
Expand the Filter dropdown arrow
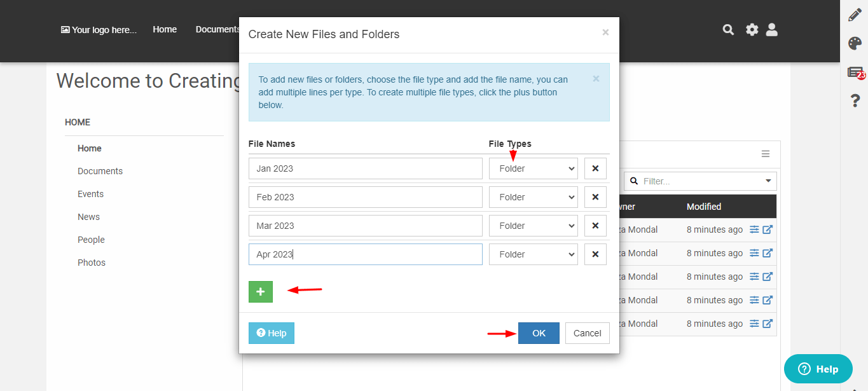(x=769, y=181)
